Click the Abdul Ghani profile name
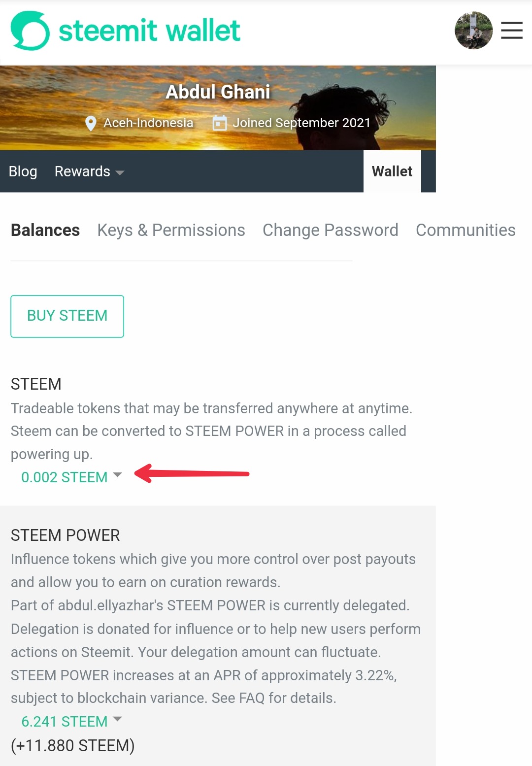532x766 pixels. [218, 92]
